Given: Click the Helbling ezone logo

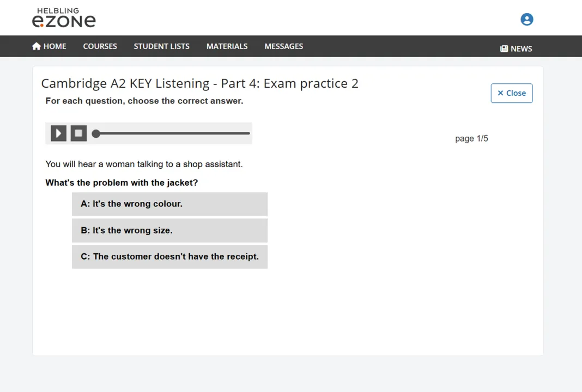Looking at the screenshot, I should pos(64,18).
